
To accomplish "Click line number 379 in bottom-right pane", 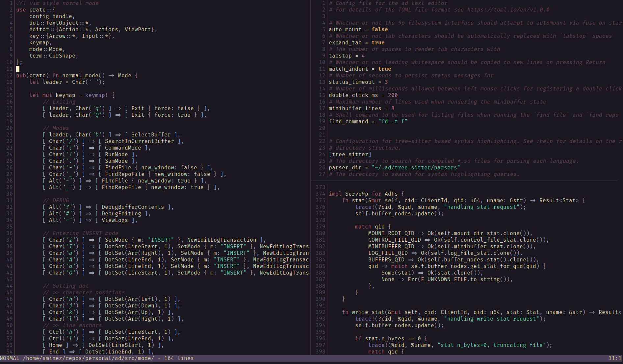I will click(x=320, y=227).
